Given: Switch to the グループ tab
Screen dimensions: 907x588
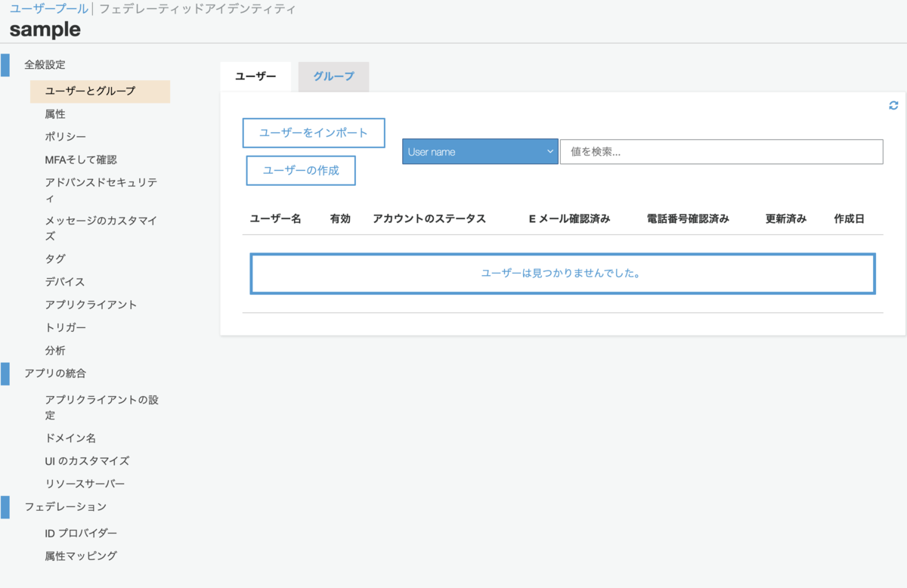Looking at the screenshot, I should point(333,76).
